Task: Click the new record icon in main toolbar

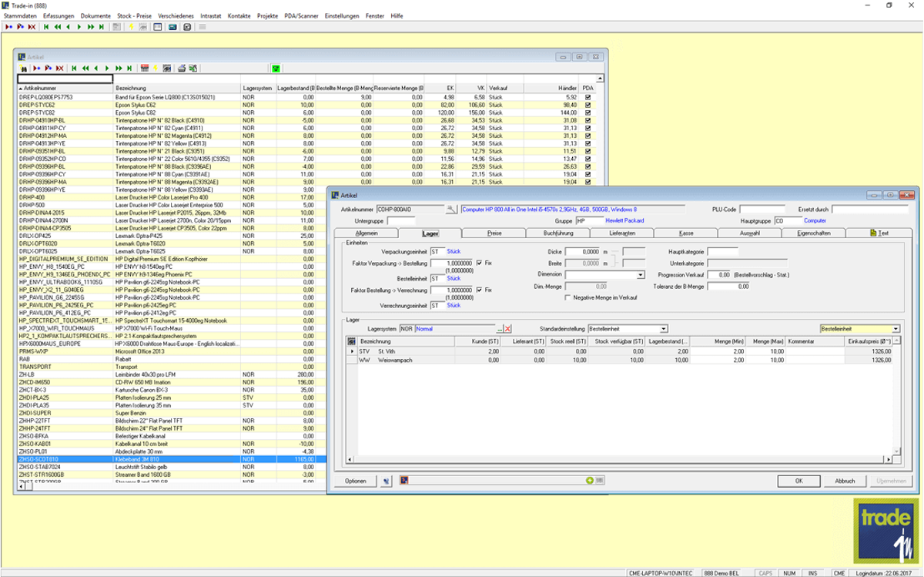Action: click(8, 27)
